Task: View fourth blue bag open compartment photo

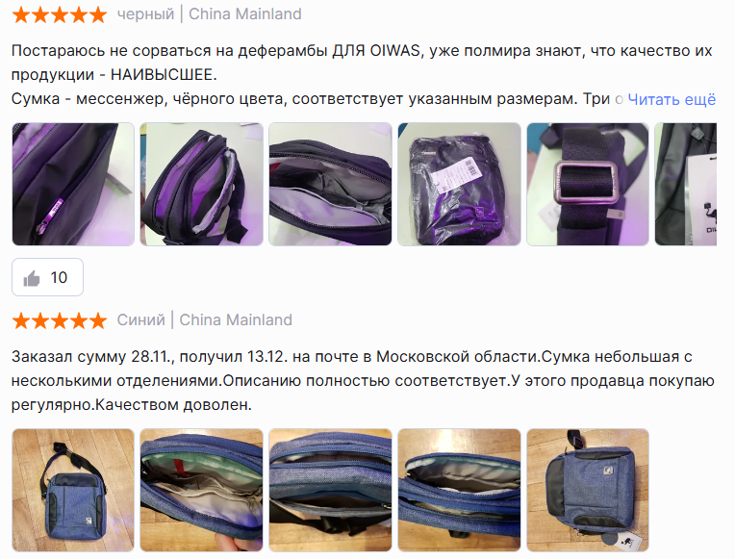Action: pyautogui.click(x=459, y=490)
